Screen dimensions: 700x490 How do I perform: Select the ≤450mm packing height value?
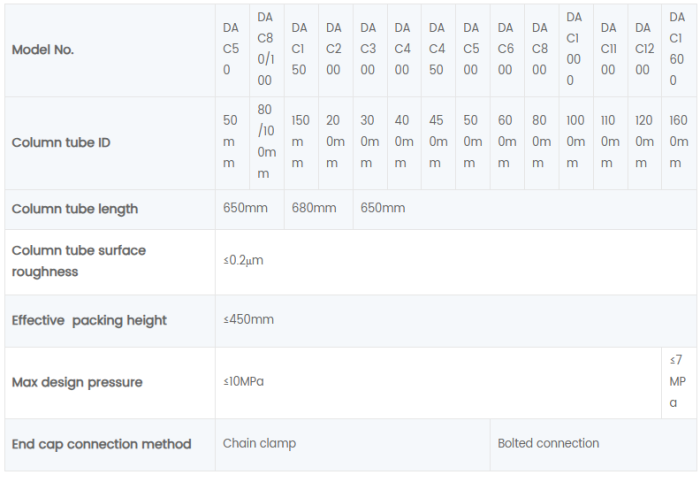click(248, 320)
